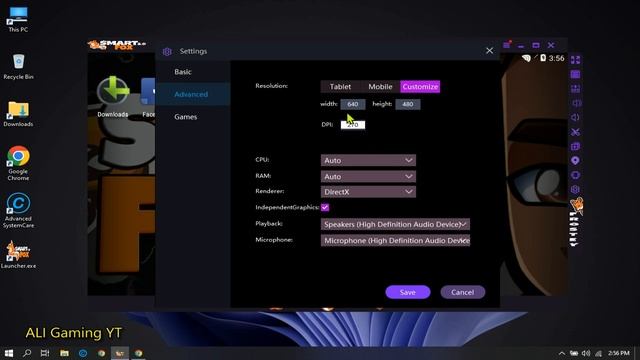Click the taskbar volume tray icon
The width and height of the screenshot is (640, 360).
[586, 353]
